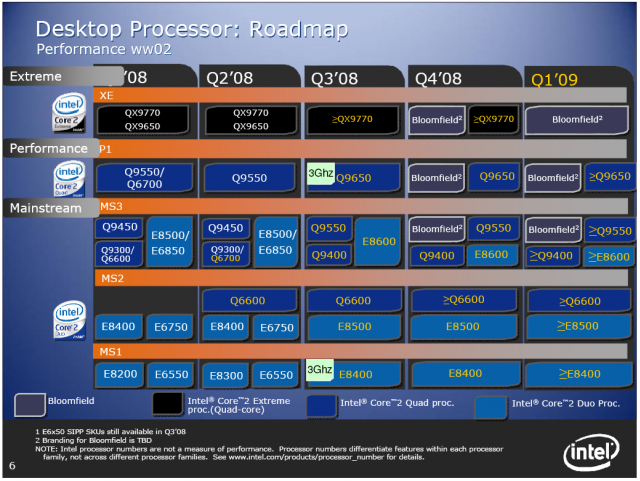The width and height of the screenshot is (640, 481).
Task: Click the Q9550/Q6700 cell
Action: click(x=144, y=178)
